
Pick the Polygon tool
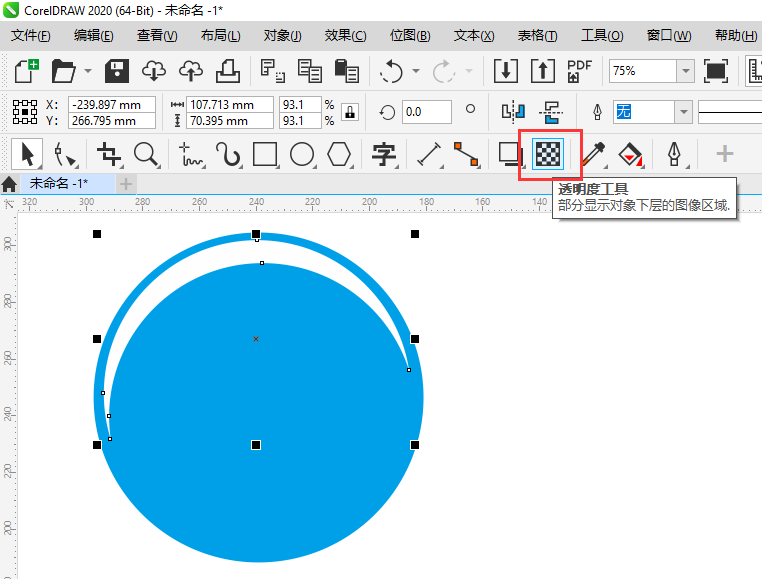339,155
